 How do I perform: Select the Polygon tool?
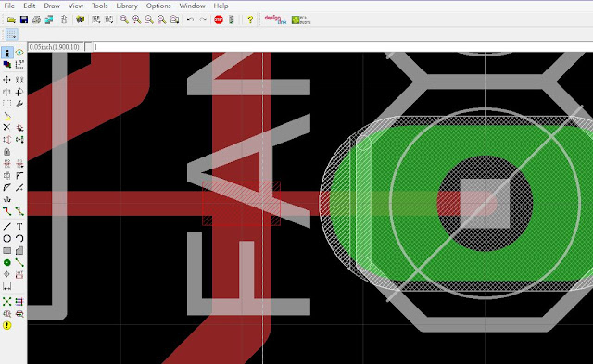[19, 250]
